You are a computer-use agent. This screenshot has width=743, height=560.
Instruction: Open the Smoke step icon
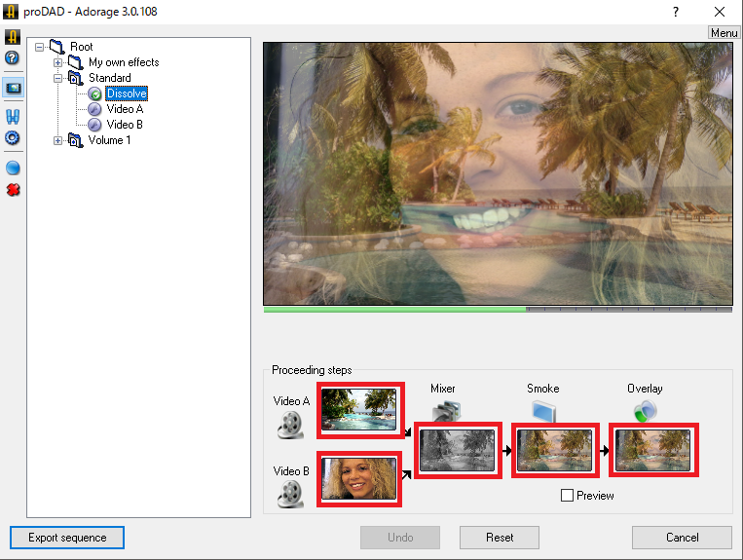[544, 411]
